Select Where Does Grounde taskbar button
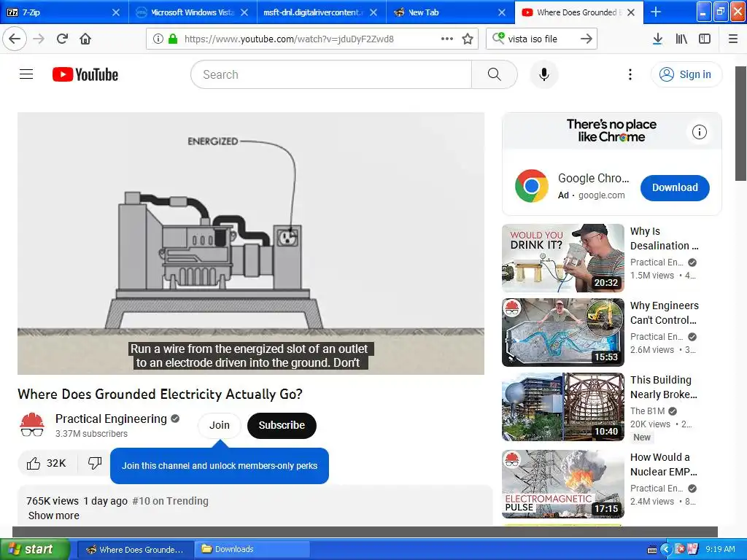The image size is (747, 560). point(135,549)
